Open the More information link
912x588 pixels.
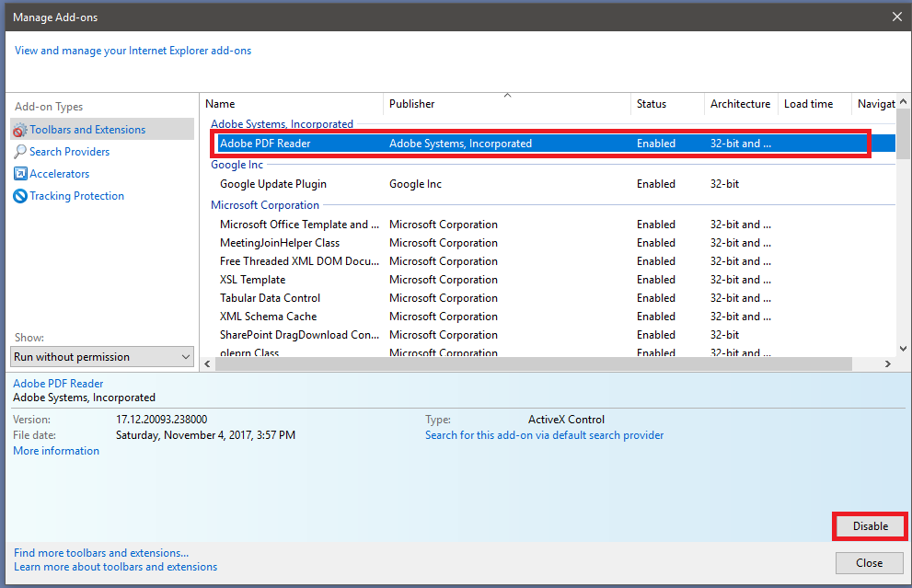56,451
